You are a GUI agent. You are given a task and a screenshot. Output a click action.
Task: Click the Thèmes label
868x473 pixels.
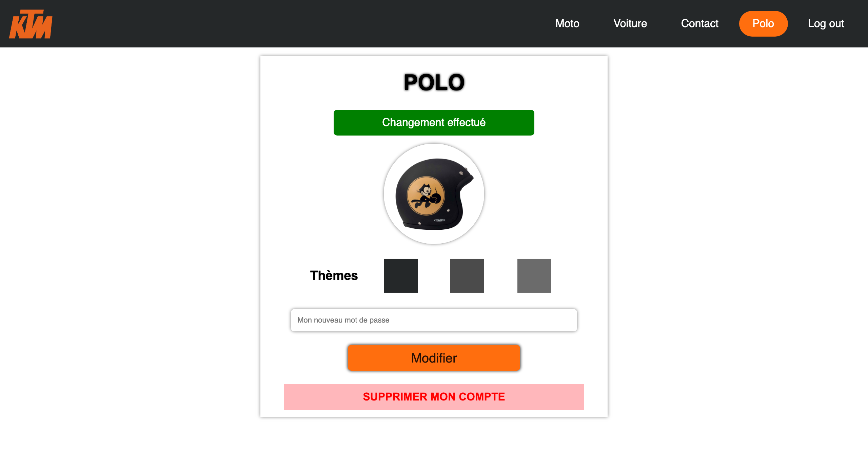tap(334, 275)
